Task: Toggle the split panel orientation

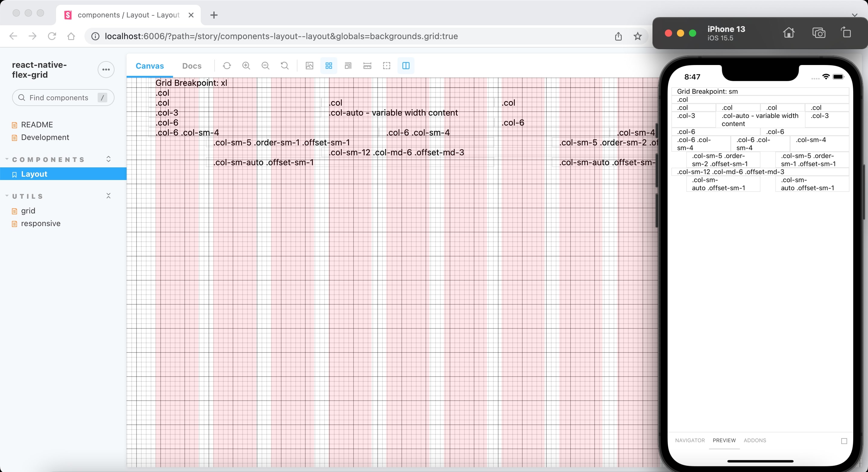Action: tap(406, 66)
